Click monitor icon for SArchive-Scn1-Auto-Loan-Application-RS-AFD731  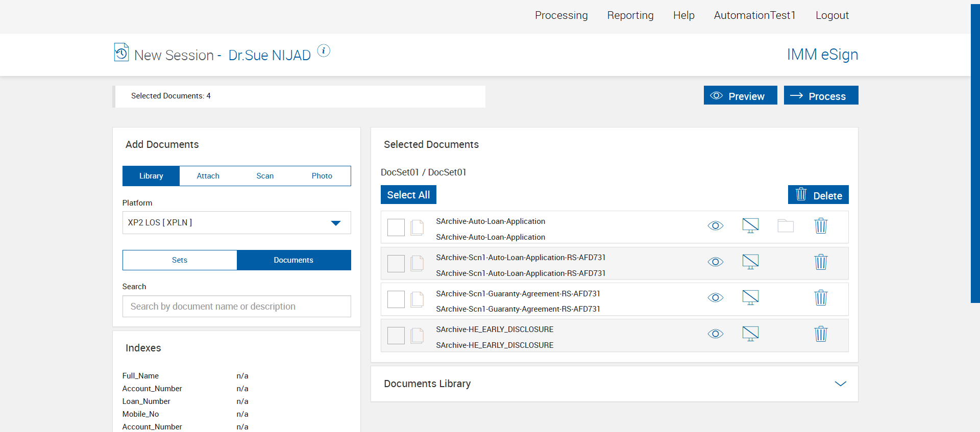(x=750, y=262)
